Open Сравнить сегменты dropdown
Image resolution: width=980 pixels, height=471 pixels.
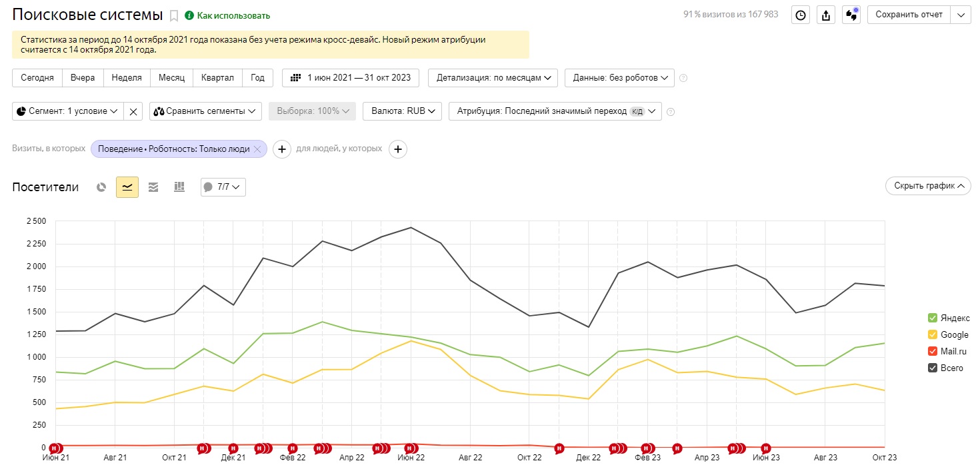(x=206, y=111)
